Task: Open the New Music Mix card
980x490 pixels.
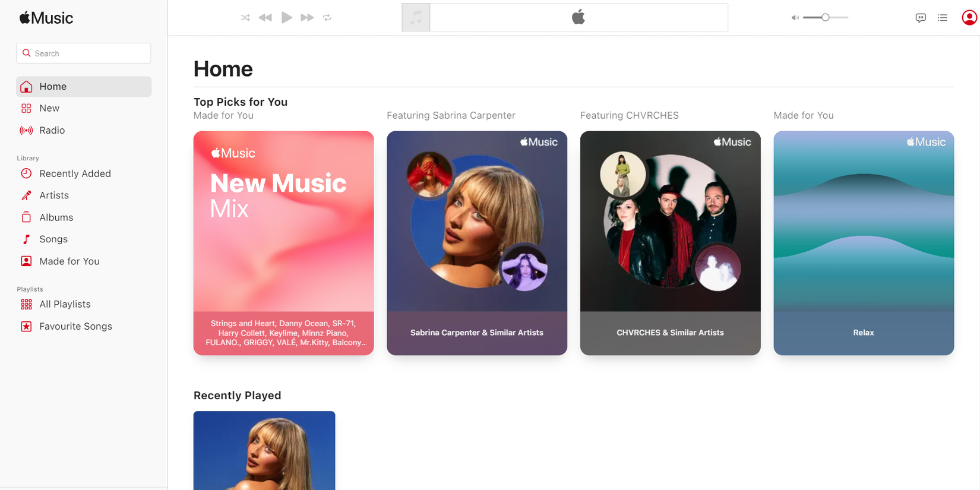Action: point(283,243)
